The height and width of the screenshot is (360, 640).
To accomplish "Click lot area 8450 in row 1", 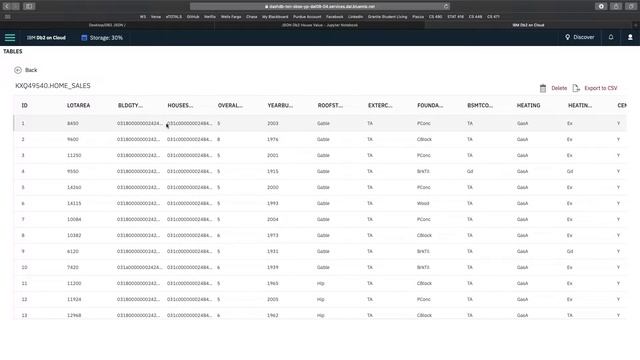I will tap(73, 123).
